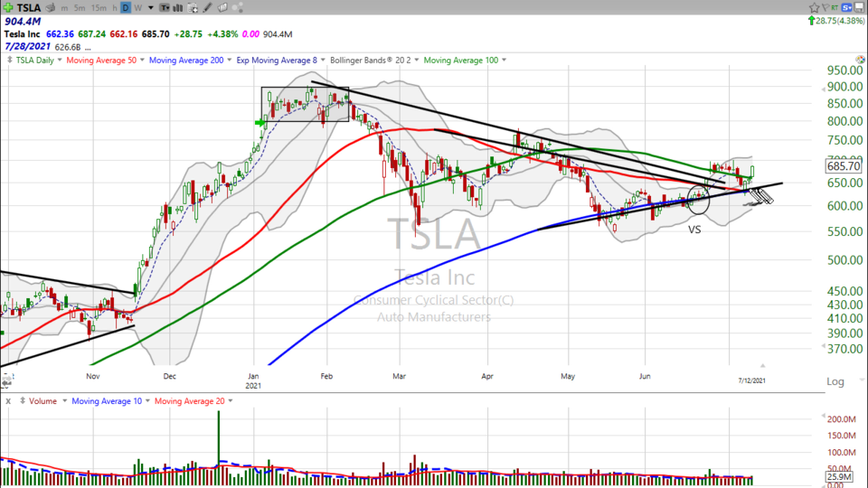
Task: Click the 7/28/2021 date text
Action: click(27, 46)
